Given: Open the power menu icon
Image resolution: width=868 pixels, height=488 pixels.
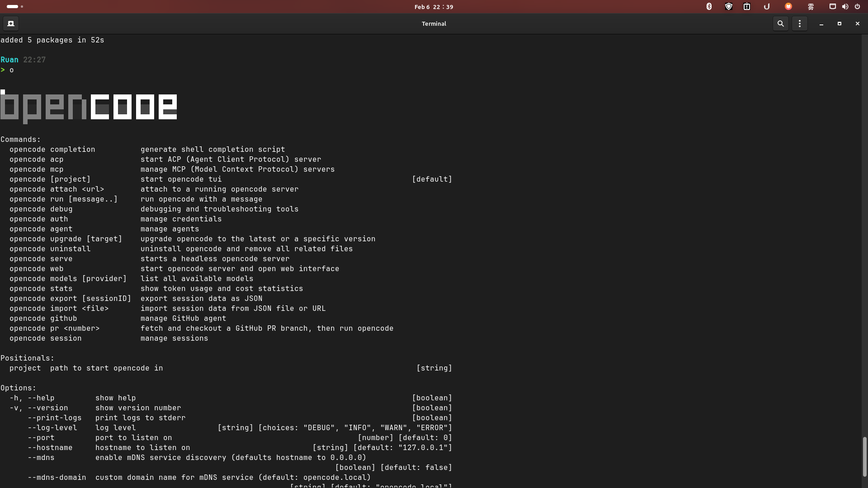Looking at the screenshot, I should [857, 6].
